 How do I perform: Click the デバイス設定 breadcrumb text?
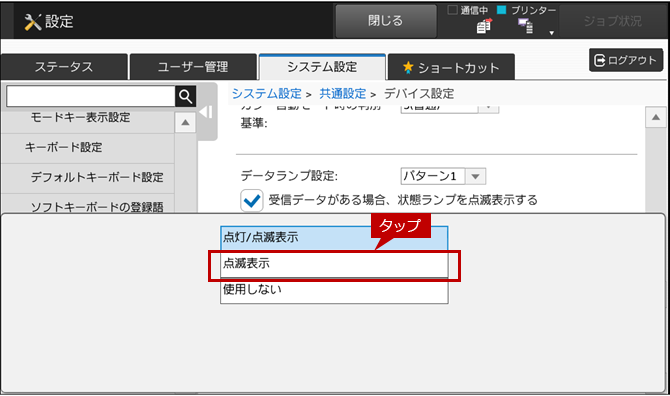tap(419, 94)
